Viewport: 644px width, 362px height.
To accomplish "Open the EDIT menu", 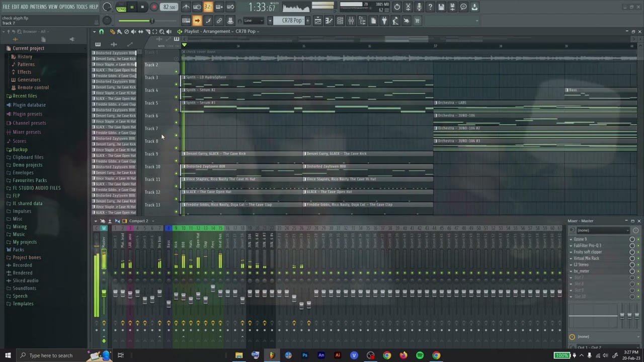I will coord(16,7).
